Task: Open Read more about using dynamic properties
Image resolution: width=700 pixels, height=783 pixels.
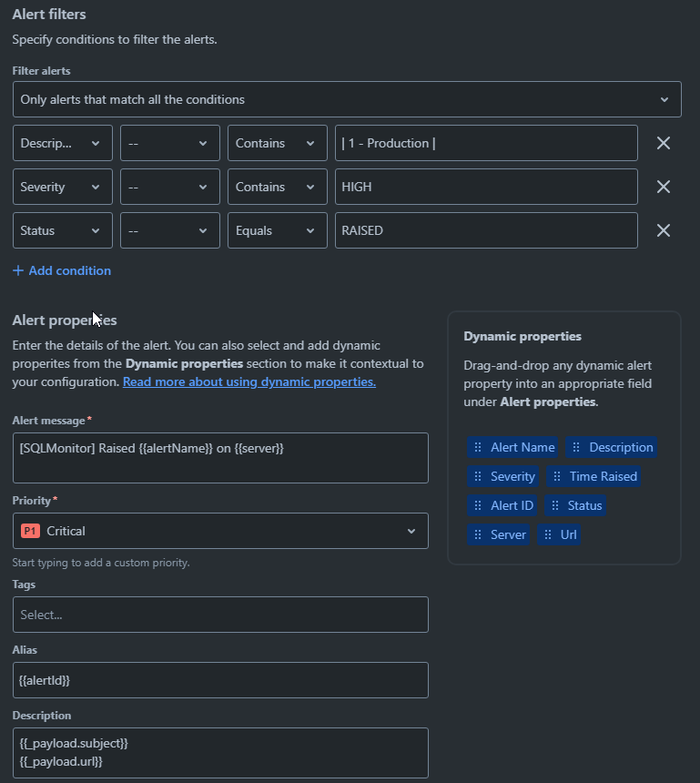Action: (249, 382)
